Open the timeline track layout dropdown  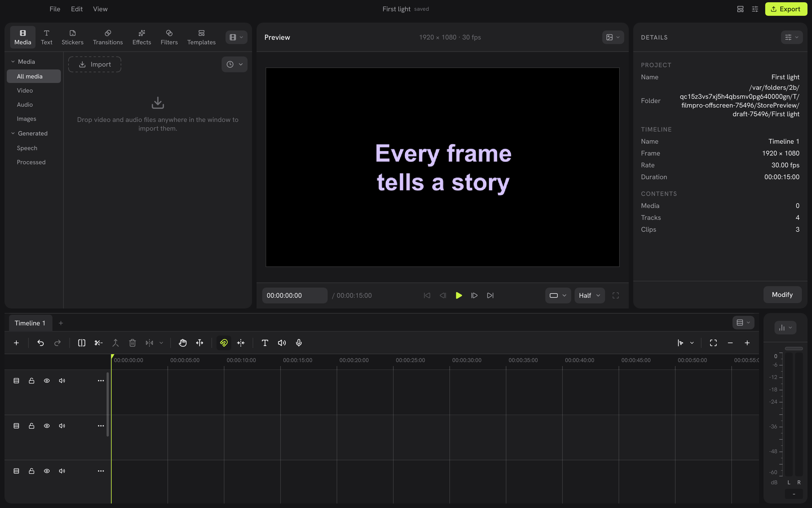click(x=743, y=323)
